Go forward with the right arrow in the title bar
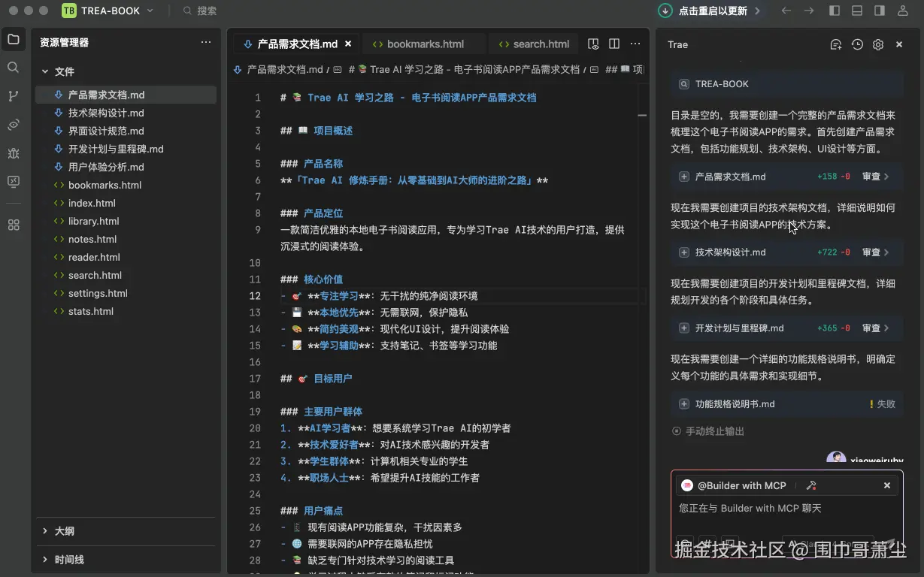Viewport: 924px width, 577px height. [809, 11]
